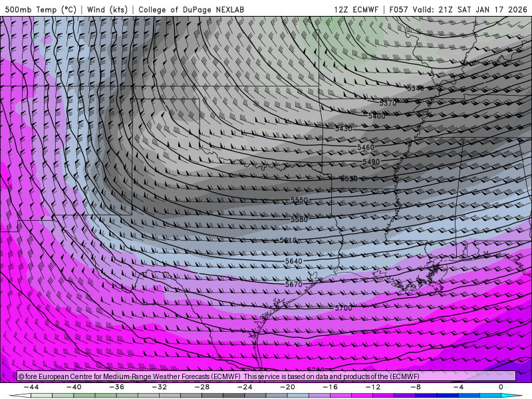Click the -40 color scale label
Image resolution: width=532 pixels, height=399 pixels.
pyautogui.click(x=74, y=387)
